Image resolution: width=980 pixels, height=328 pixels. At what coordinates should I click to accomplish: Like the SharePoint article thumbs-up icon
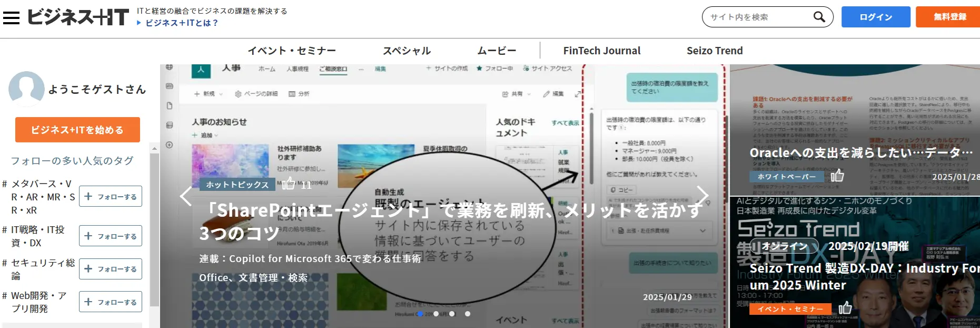click(x=289, y=184)
